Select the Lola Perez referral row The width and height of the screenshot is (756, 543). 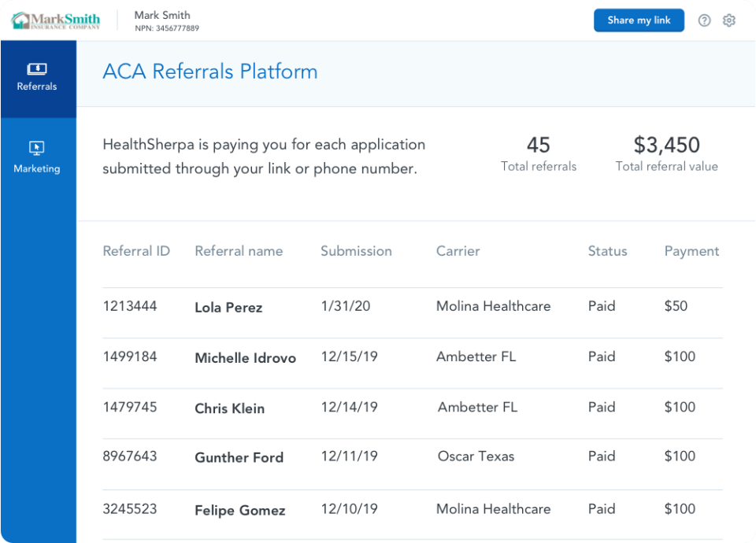(x=228, y=307)
